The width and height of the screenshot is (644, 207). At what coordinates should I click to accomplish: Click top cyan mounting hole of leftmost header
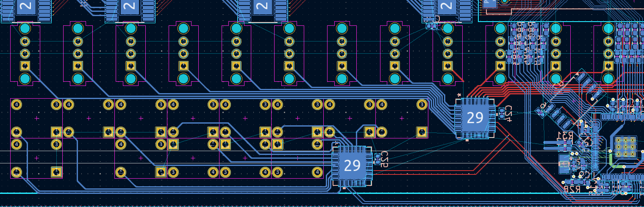(25, 29)
